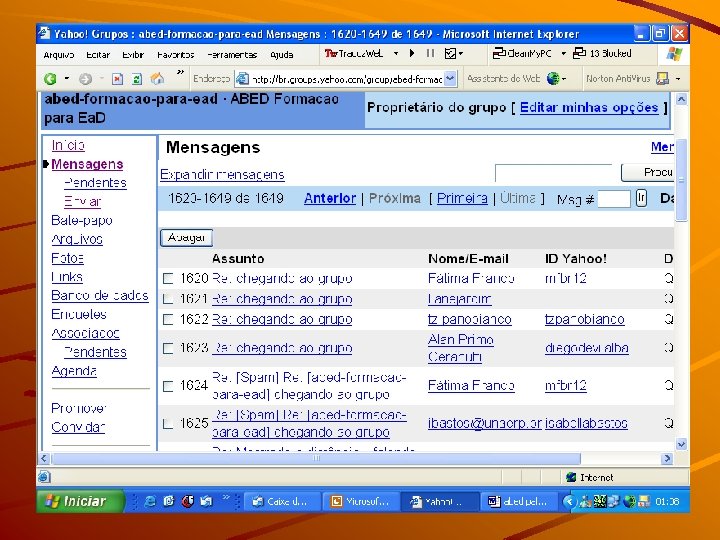
Task: Launch Internet Explorer from quick launch
Action: tap(150, 501)
